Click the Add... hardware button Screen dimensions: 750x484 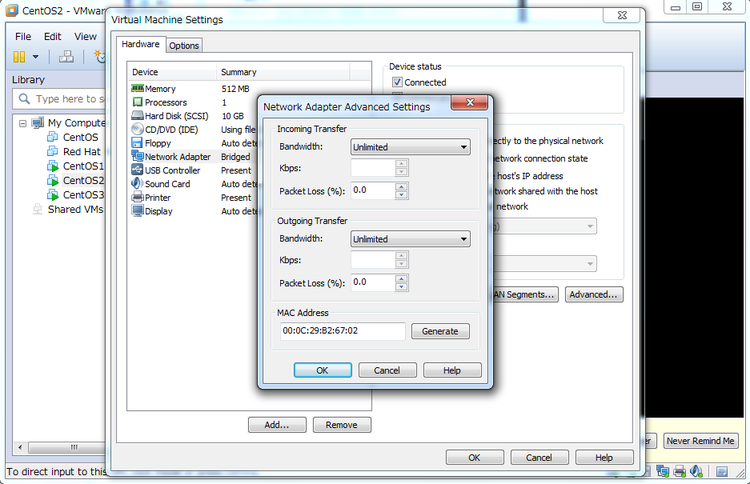click(277, 425)
